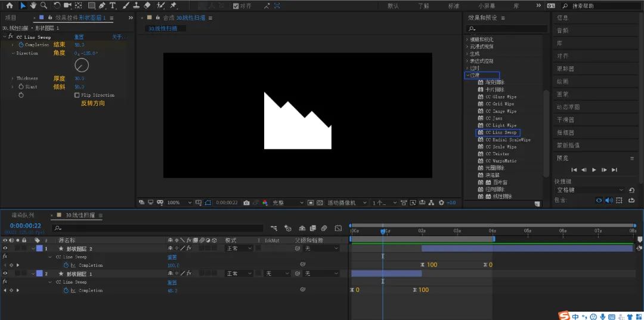Go to the Home screen icon

pyautogui.click(x=10, y=6)
